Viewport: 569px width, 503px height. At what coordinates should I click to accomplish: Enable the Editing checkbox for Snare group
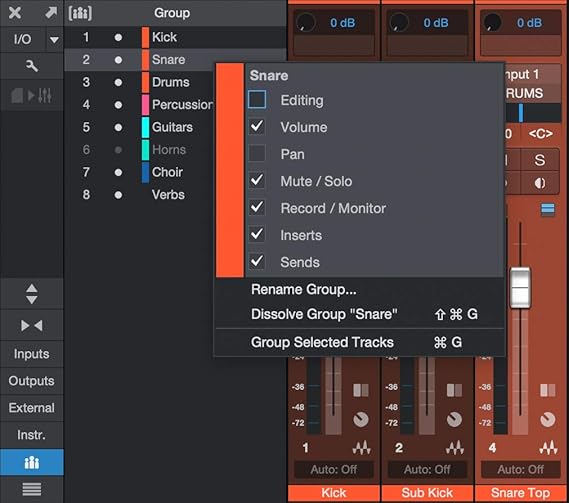(257, 100)
